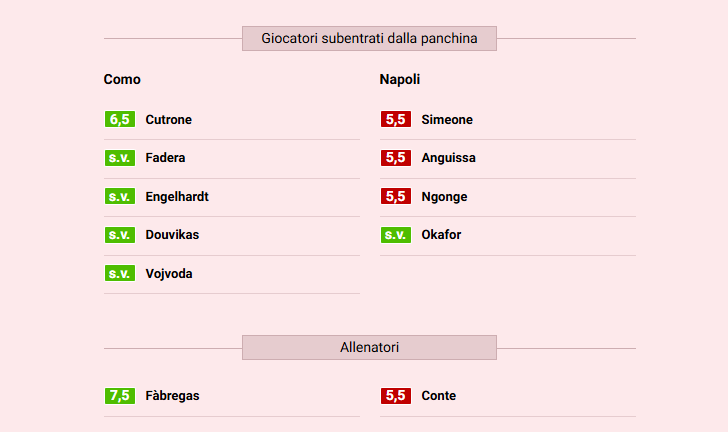Click Cutrone's 6,5 rating badge
Viewport: 728px width, 432px height.
(x=120, y=120)
